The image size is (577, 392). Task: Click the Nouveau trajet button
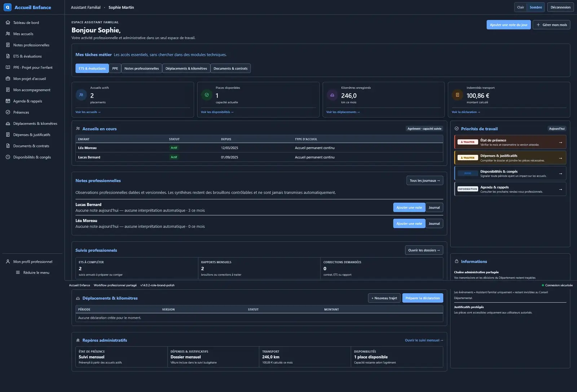coord(384,298)
